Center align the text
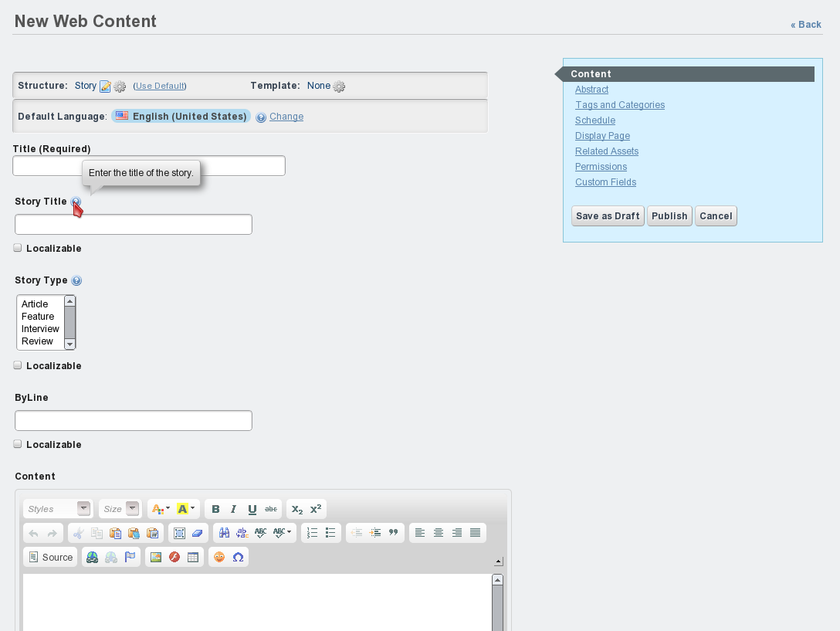Screen dimensions: 840x631 [439, 533]
